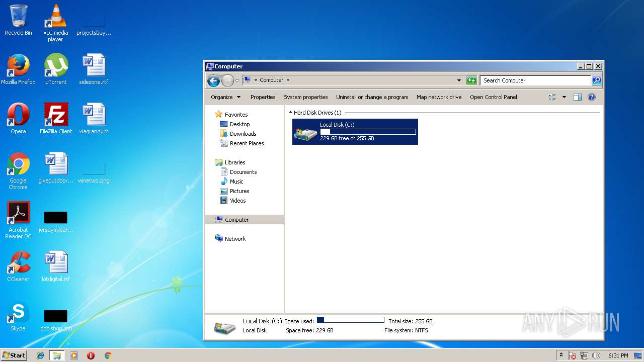
Task: Select jerseymilitar file on desktop
Action: click(56, 221)
